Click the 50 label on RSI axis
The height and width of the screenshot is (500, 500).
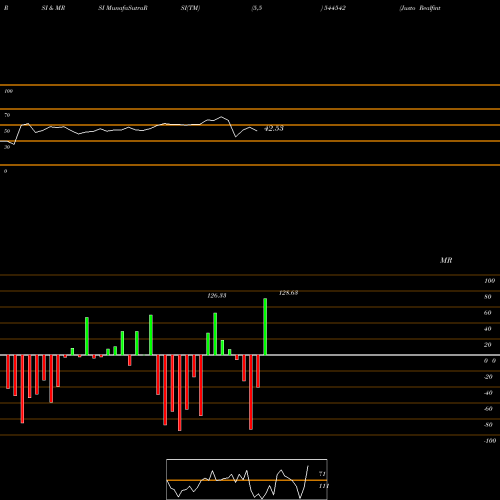click(7, 131)
